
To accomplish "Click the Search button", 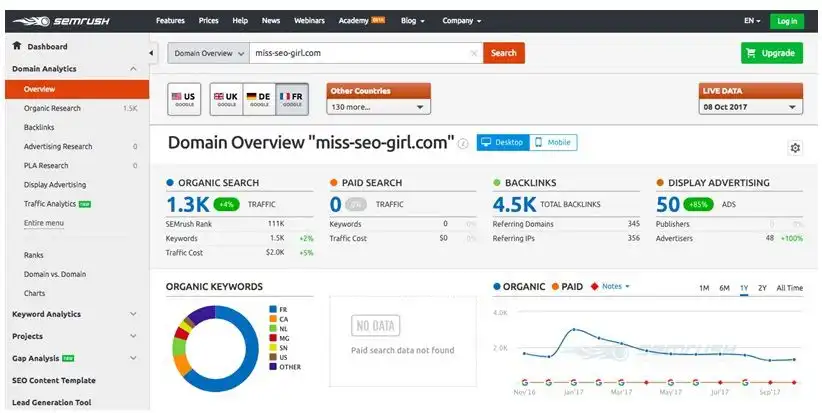I will click(x=504, y=53).
